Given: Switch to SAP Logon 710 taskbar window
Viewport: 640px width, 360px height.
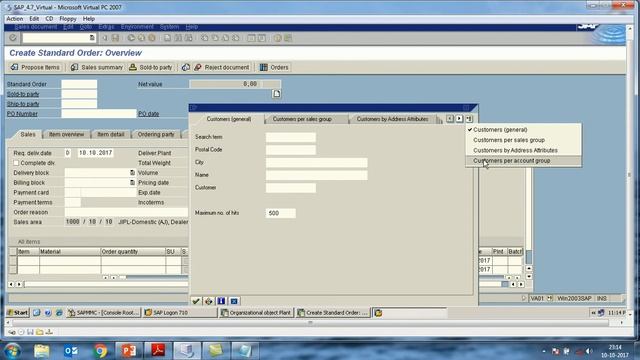Looking at the screenshot, I should click(180, 313).
